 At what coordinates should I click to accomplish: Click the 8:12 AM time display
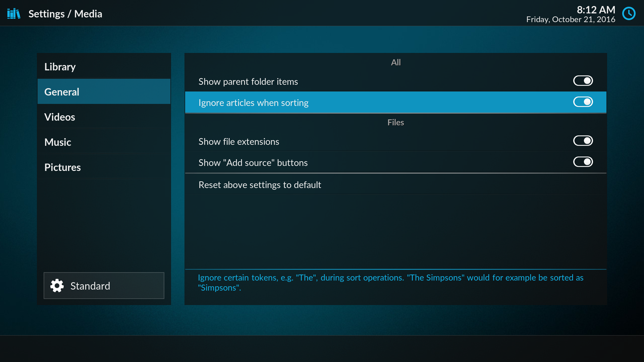pyautogui.click(x=596, y=10)
